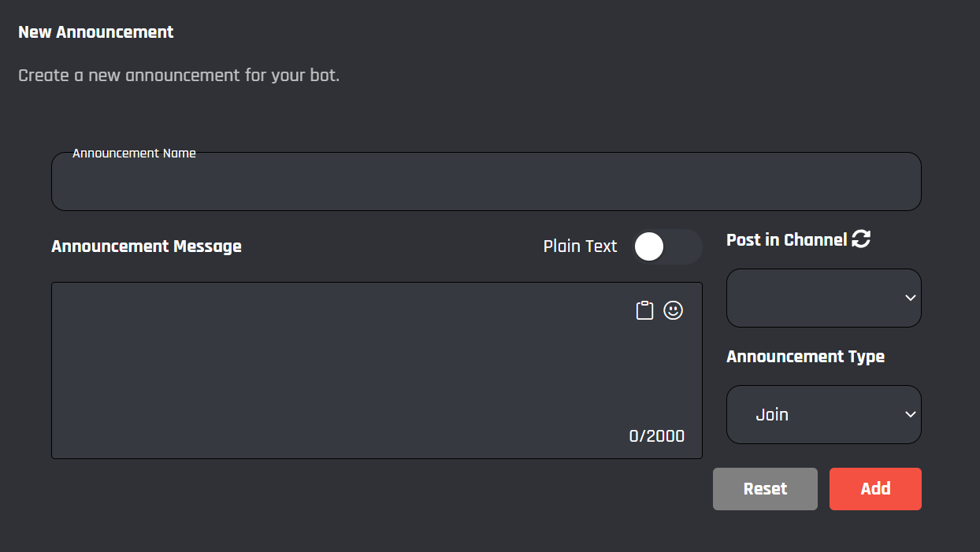Click the refresh icon next to Post in Channel

tap(862, 239)
